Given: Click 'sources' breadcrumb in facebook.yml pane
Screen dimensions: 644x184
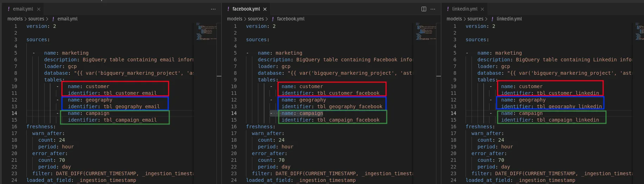Looking at the screenshot, I should click(256, 19).
